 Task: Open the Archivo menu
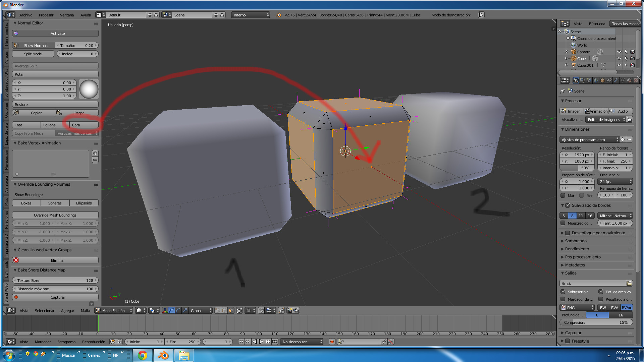point(26,15)
